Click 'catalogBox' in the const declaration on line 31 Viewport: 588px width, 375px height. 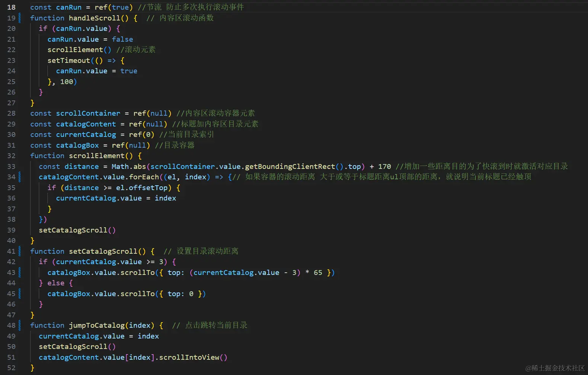77,145
